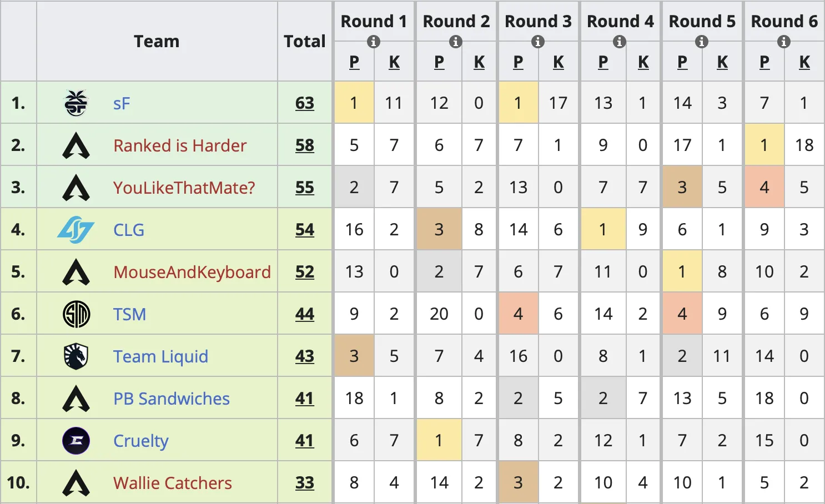825x504 pixels.
Task: Click the Round 6 info icon
Action: pyautogui.click(x=783, y=42)
